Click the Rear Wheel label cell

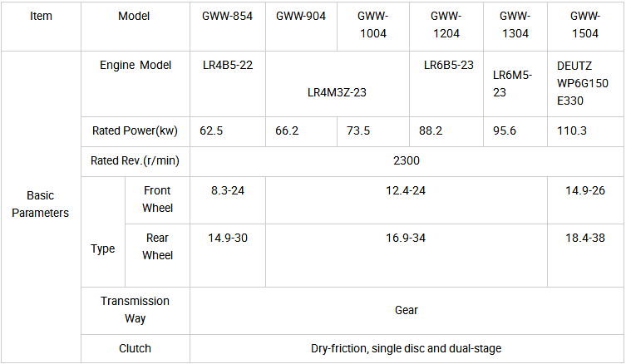point(157,247)
